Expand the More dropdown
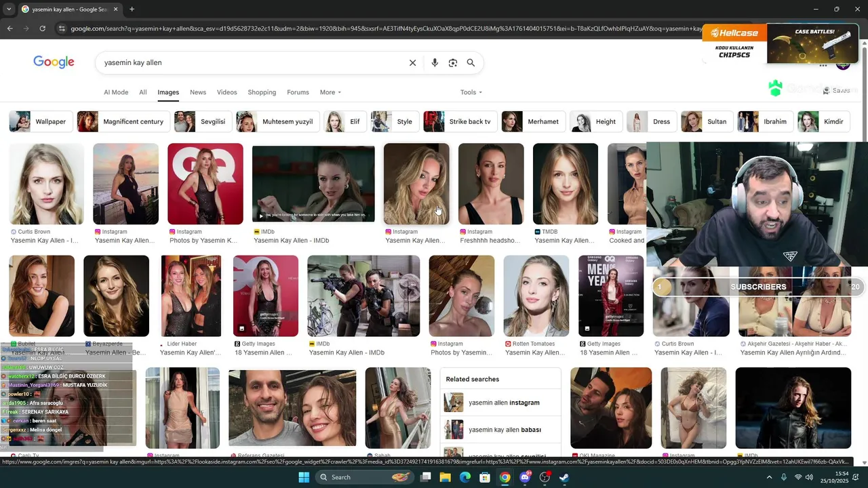 pos(330,92)
